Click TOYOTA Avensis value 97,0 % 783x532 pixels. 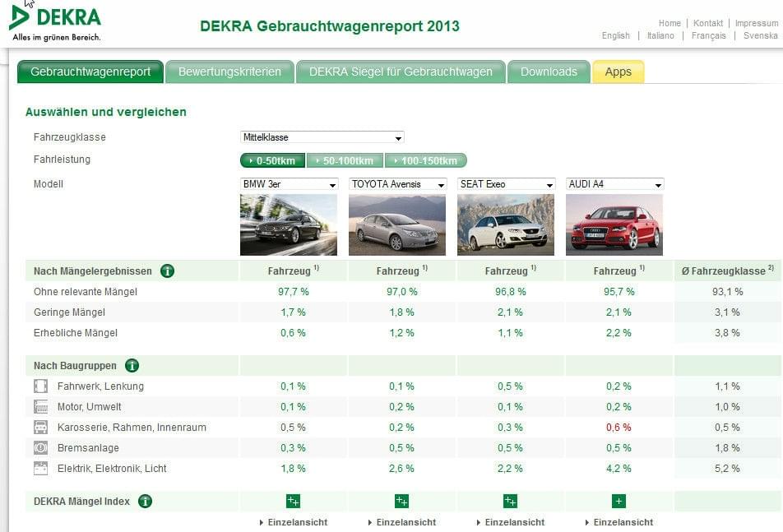coord(402,291)
